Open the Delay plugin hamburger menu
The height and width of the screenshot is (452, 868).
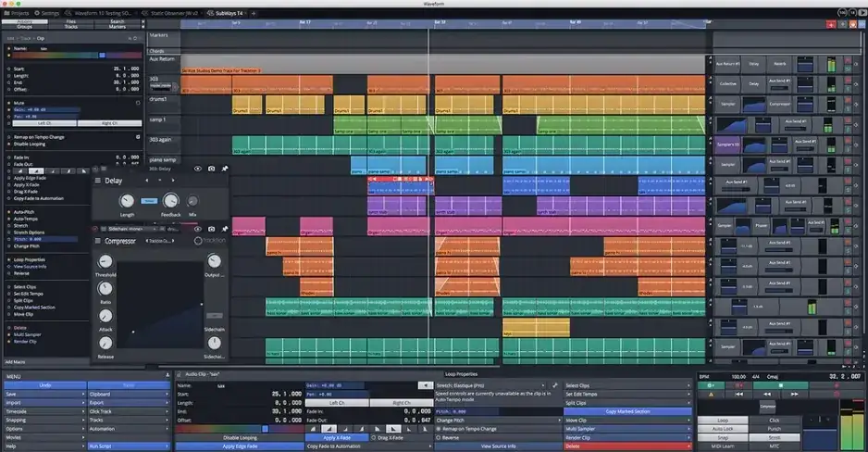point(96,182)
